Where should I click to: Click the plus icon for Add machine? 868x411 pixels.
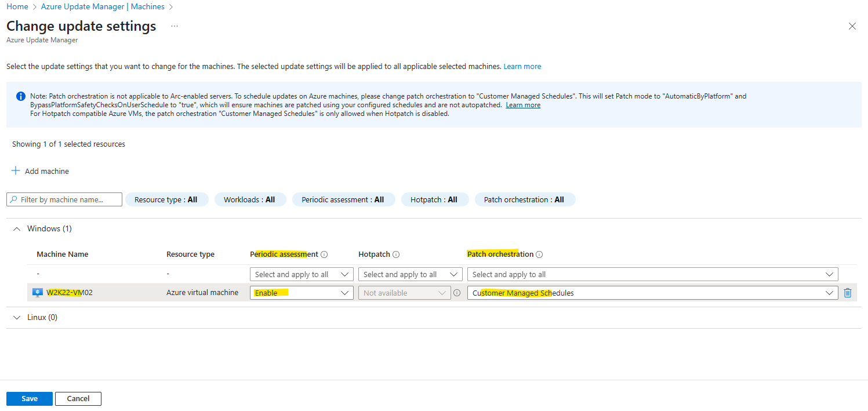coord(16,171)
